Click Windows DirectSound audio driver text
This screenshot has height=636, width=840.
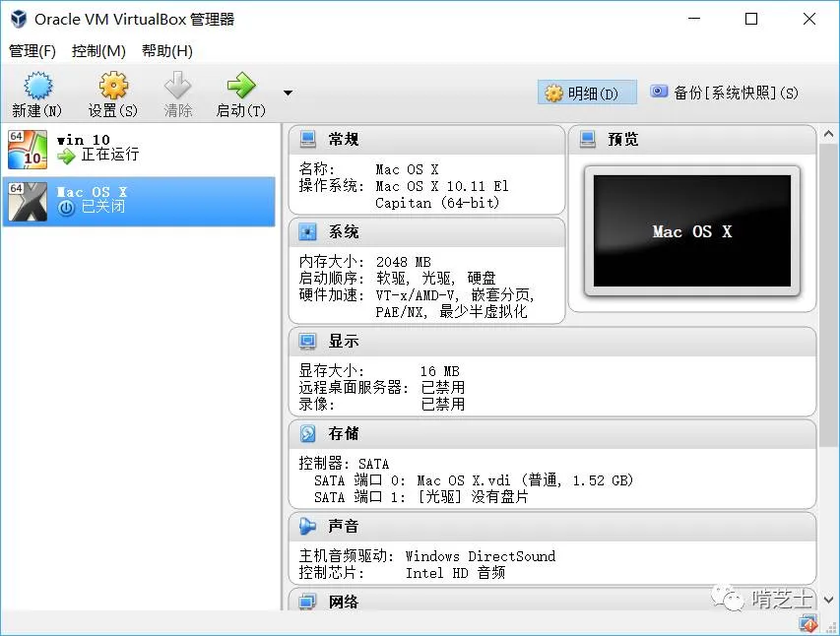click(x=481, y=556)
